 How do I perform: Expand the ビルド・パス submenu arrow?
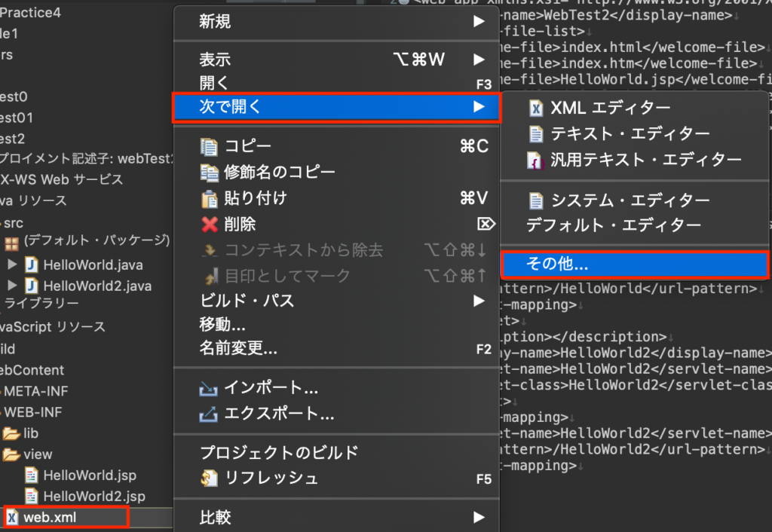coord(480,302)
